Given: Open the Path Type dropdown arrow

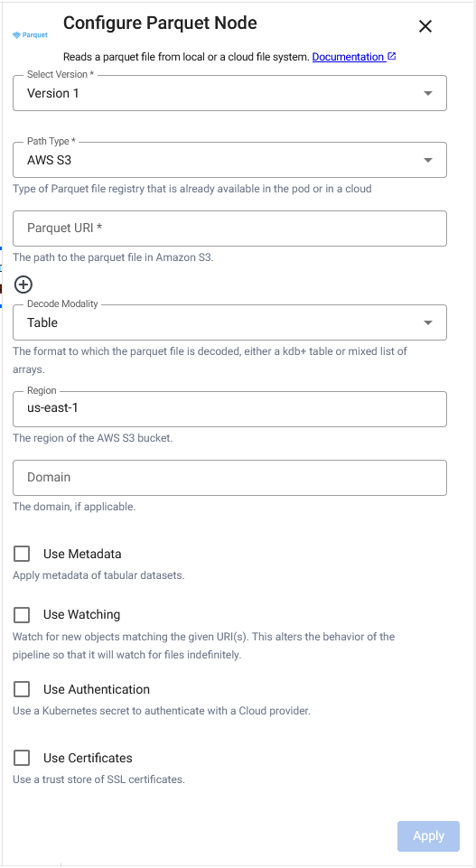Looking at the screenshot, I should [428, 161].
